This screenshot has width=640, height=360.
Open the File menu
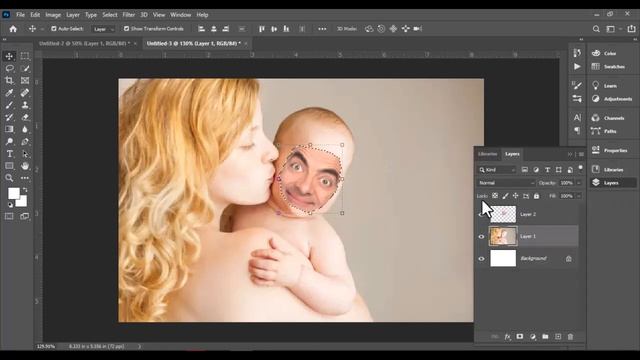(20, 15)
